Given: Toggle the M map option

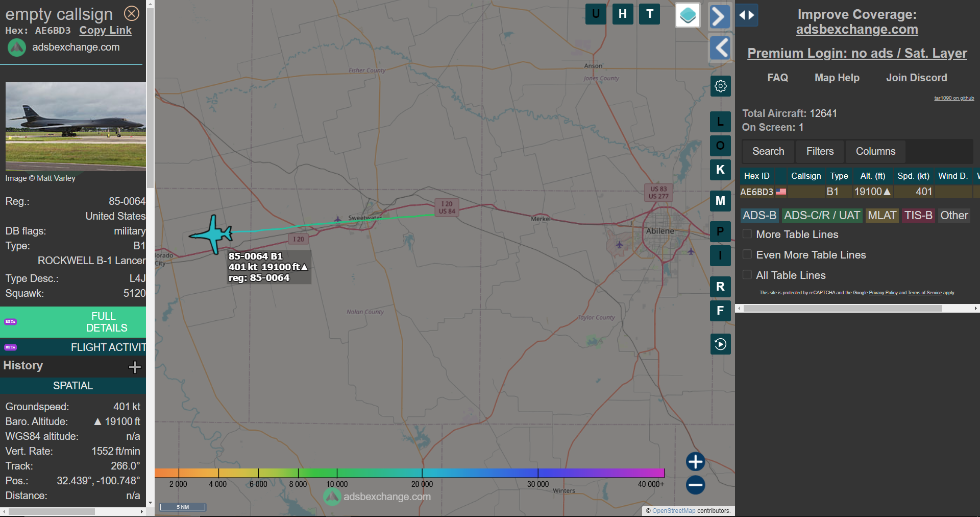Looking at the screenshot, I should tap(720, 201).
